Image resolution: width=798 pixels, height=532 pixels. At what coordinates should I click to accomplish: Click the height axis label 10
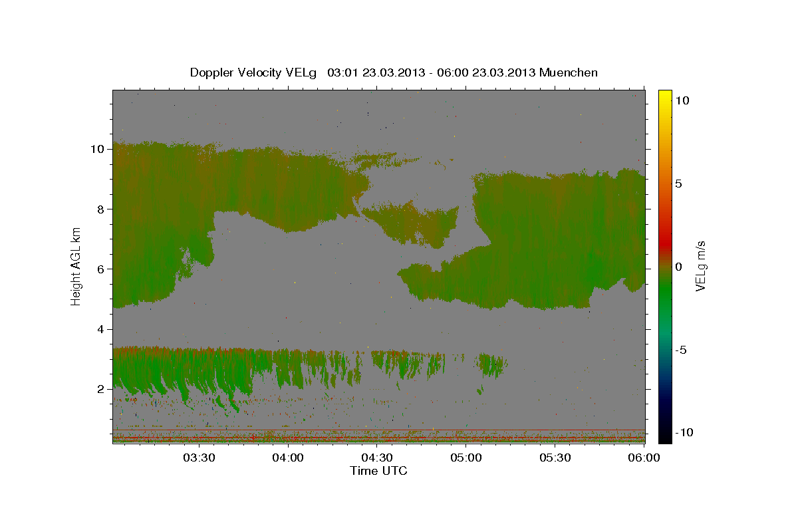(97, 149)
